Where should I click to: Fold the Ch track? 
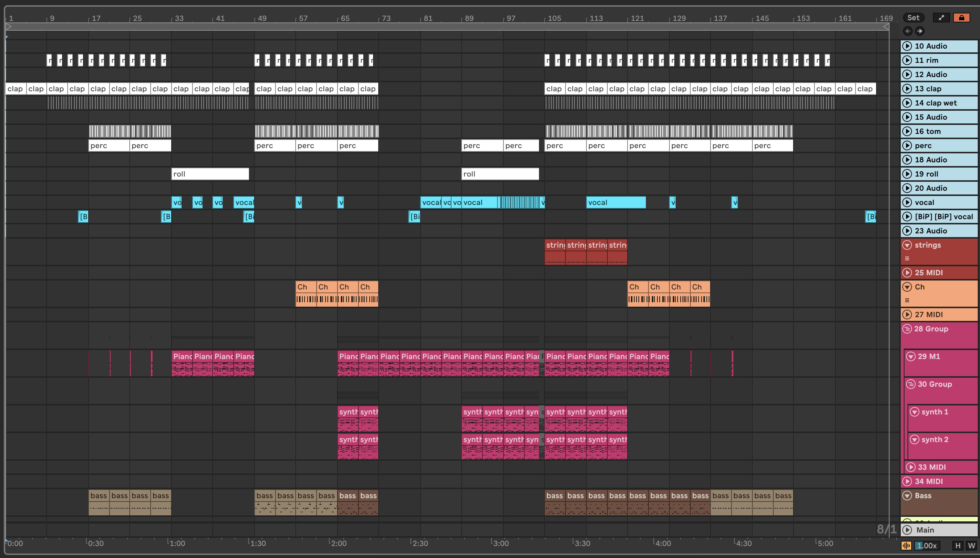click(x=906, y=286)
